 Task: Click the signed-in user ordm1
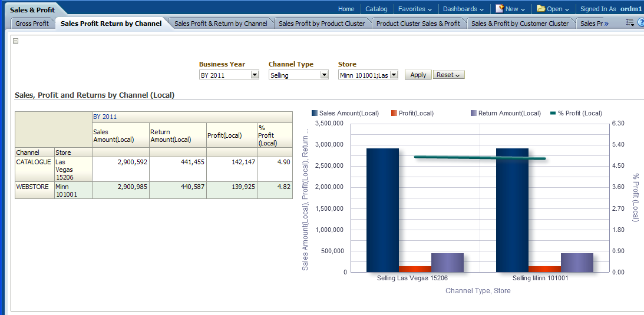(631, 9)
